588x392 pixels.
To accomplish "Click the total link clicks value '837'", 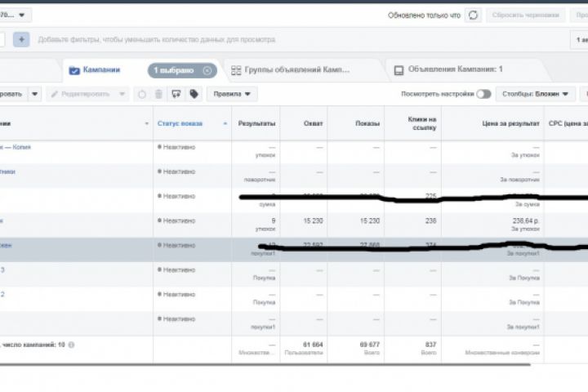I will click(431, 345).
